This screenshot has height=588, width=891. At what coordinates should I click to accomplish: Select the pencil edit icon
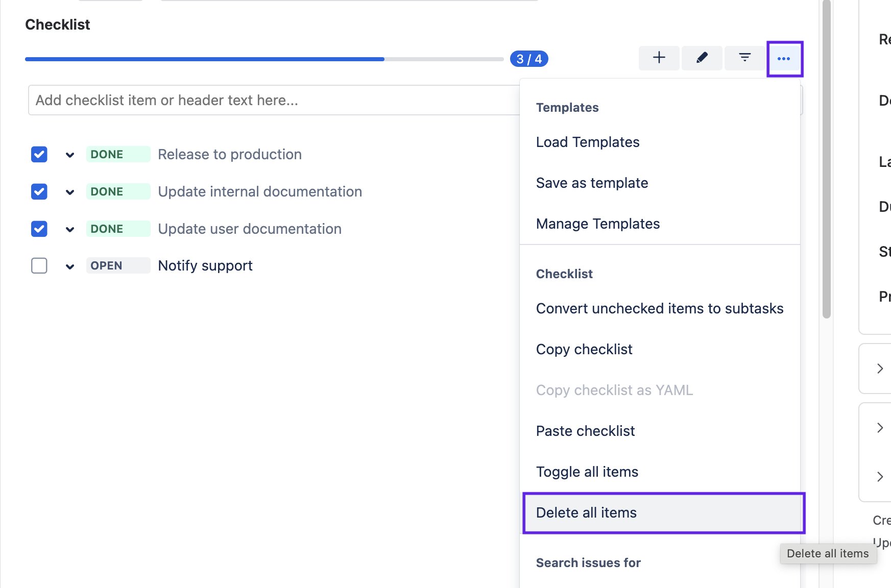click(x=702, y=58)
